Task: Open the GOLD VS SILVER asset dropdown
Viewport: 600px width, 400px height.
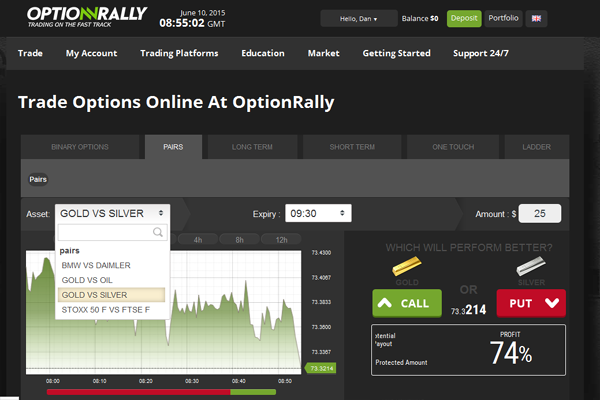Action: pyautogui.click(x=112, y=213)
